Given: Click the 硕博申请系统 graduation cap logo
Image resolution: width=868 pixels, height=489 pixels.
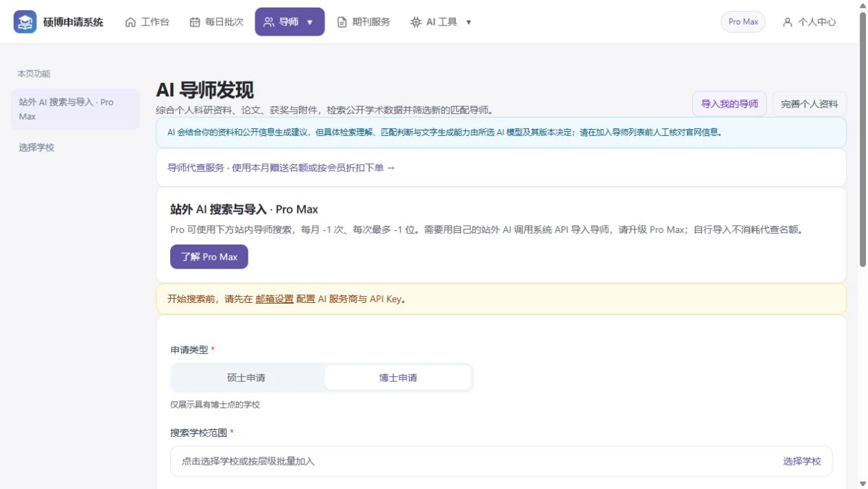Looking at the screenshot, I should tap(25, 22).
